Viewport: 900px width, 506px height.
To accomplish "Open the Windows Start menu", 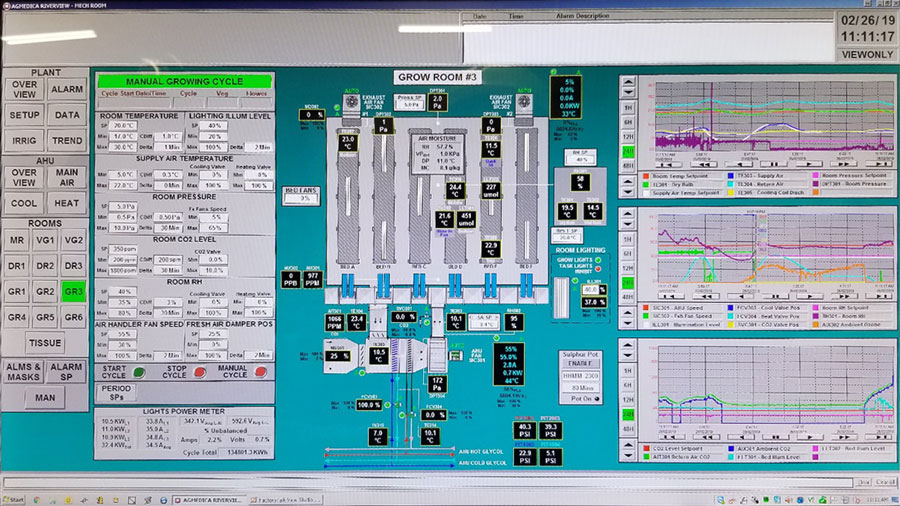I will pyautogui.click(x=14, y=500).
